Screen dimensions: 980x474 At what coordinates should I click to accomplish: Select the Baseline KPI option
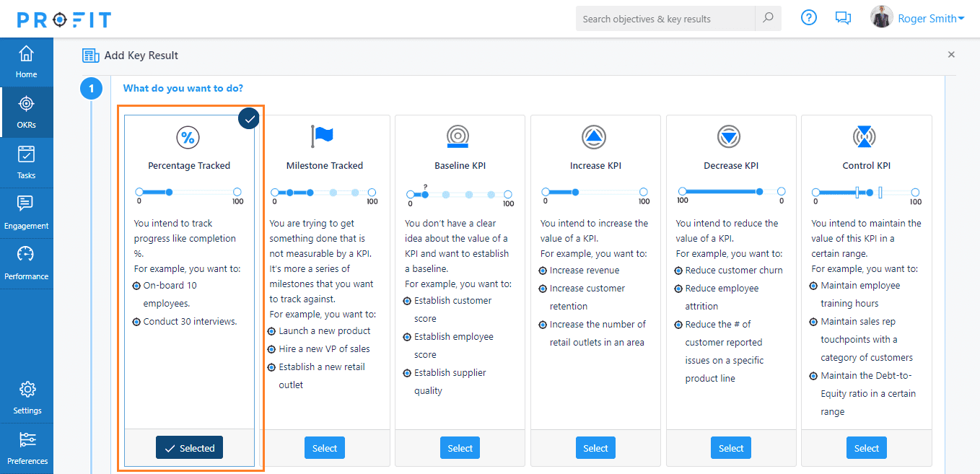pyautogui.click(x=460, y=448)
